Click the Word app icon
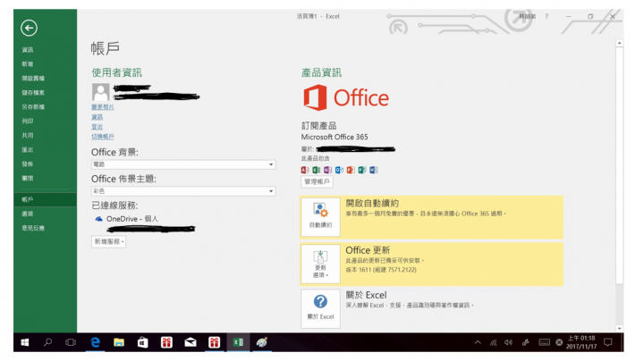This screenshot has width=644, height=361. point(373,170)
